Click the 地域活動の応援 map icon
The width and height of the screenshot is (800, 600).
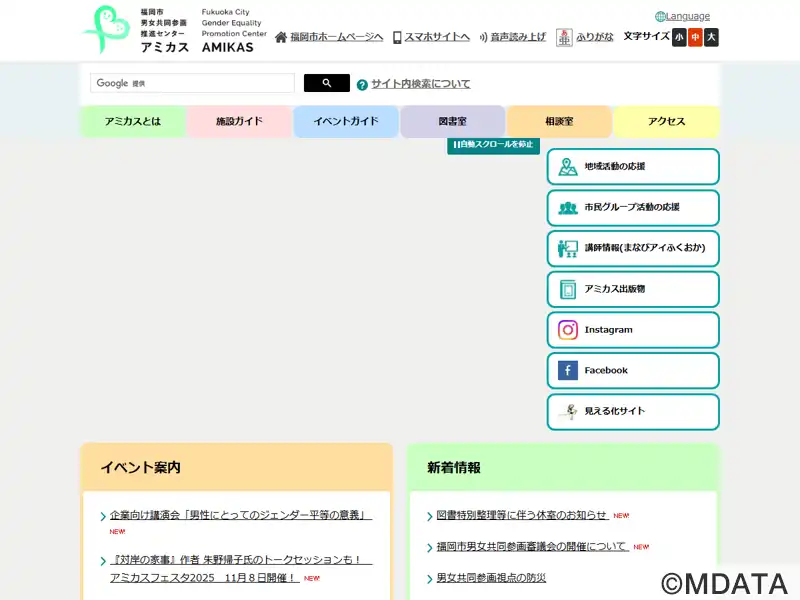(568, 167)
